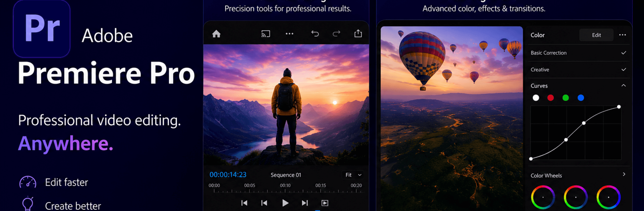Step back one frame
The image size is (644, 211).
pos(264,203)
